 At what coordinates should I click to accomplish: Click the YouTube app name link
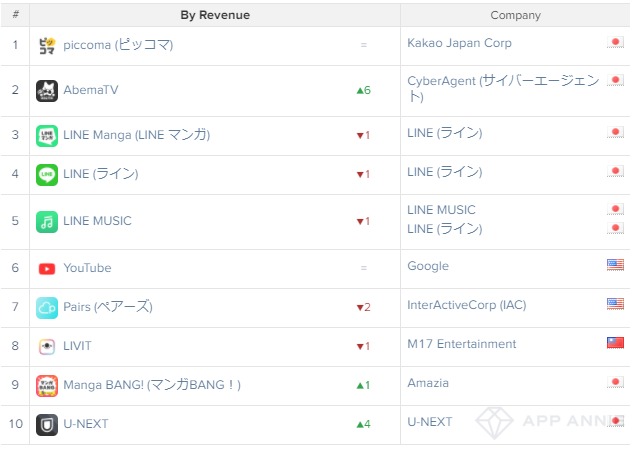point(87,268)
